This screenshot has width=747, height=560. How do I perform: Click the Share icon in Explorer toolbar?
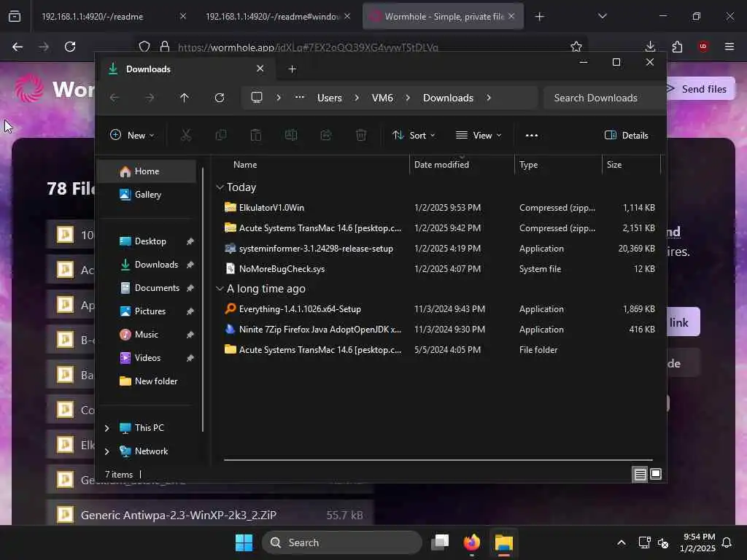[326, 135]
